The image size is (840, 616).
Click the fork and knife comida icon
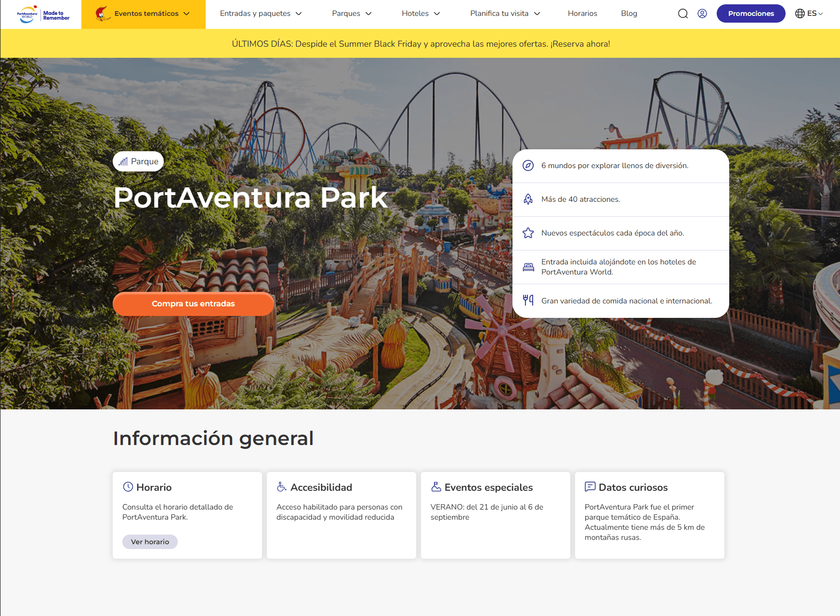[x=528, y=301]
